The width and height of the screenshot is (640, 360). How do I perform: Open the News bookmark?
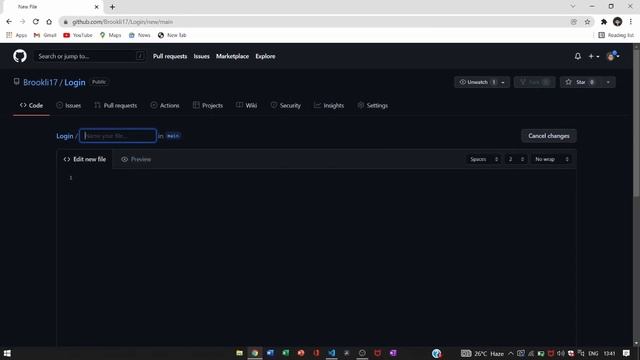coord(140,35)
